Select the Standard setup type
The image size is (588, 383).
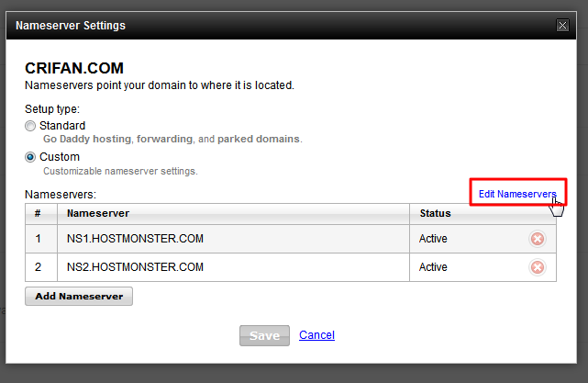point(30,125)
